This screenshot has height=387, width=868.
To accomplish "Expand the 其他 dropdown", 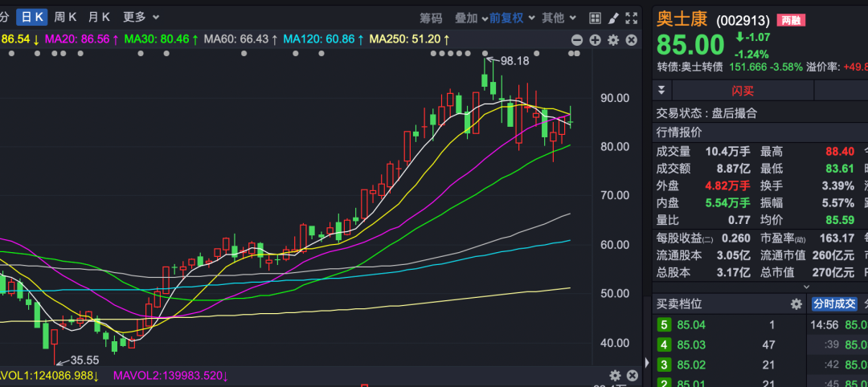I will pos(559,18).
